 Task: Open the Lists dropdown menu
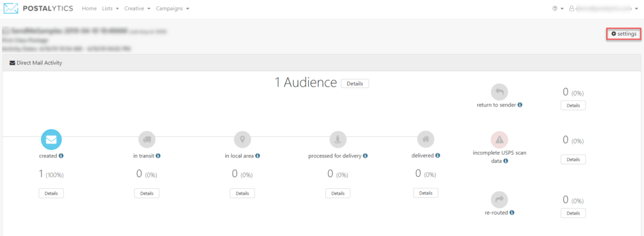click(x=111, y=9)
